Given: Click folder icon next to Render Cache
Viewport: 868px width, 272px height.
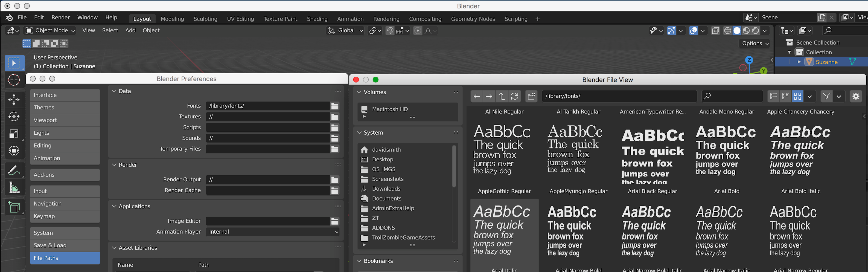Looking at the screenshot, I should (335, 190).
